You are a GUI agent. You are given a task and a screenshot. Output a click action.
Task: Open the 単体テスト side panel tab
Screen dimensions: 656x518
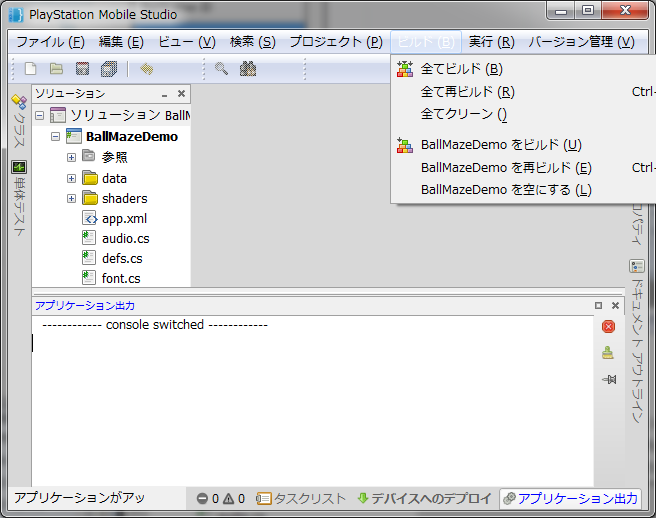click(x=19, y=198)
